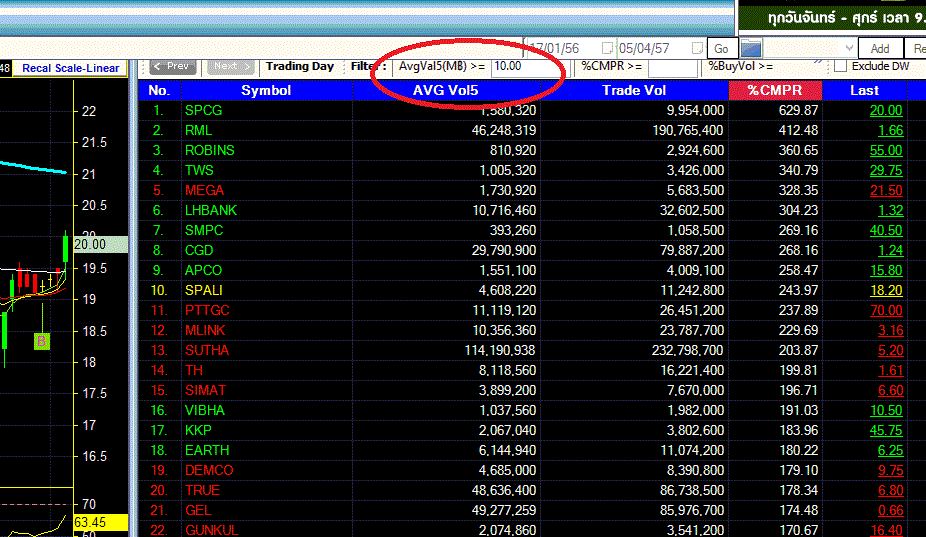Select the SIMAT symbol
This screenshot has width=926, height=537.
pyautogui.click(x=206, y=390)
